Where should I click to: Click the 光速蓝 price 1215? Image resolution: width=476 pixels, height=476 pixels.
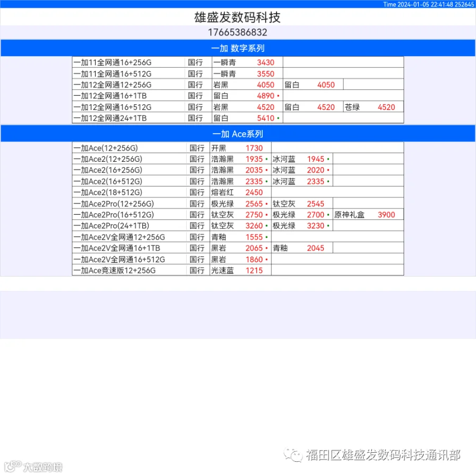point(254,270)
